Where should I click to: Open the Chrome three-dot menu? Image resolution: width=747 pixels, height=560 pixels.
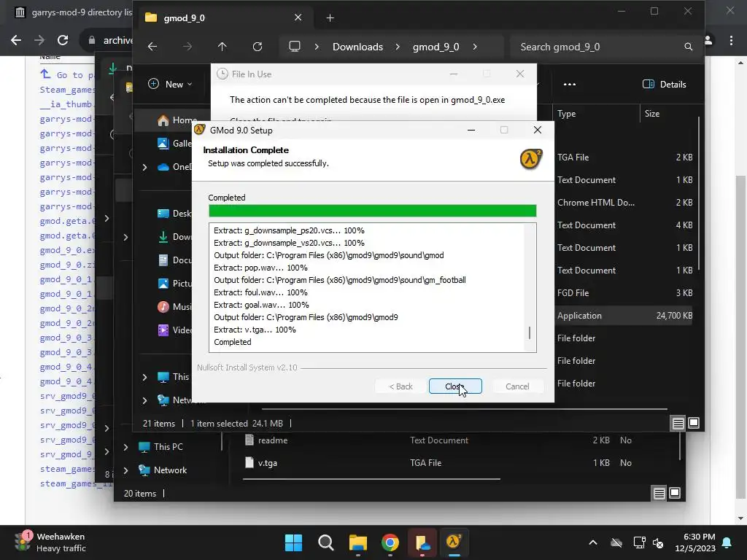731,41
